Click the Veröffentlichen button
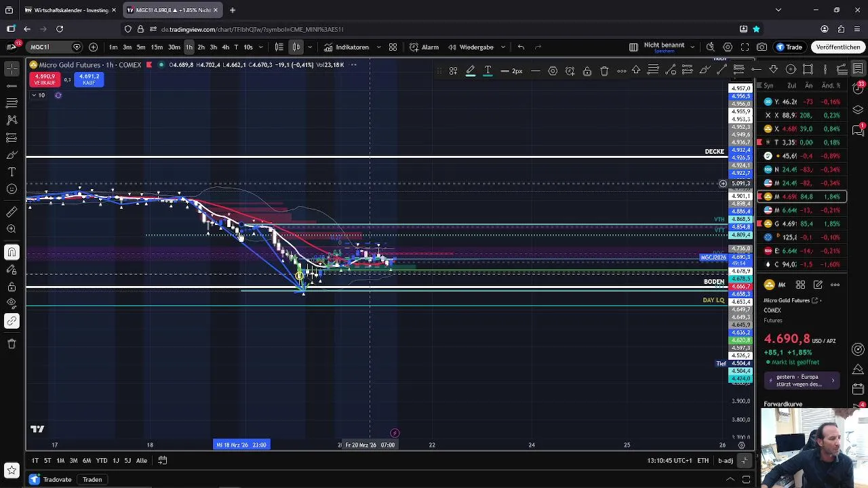 [x=838, y=47]
